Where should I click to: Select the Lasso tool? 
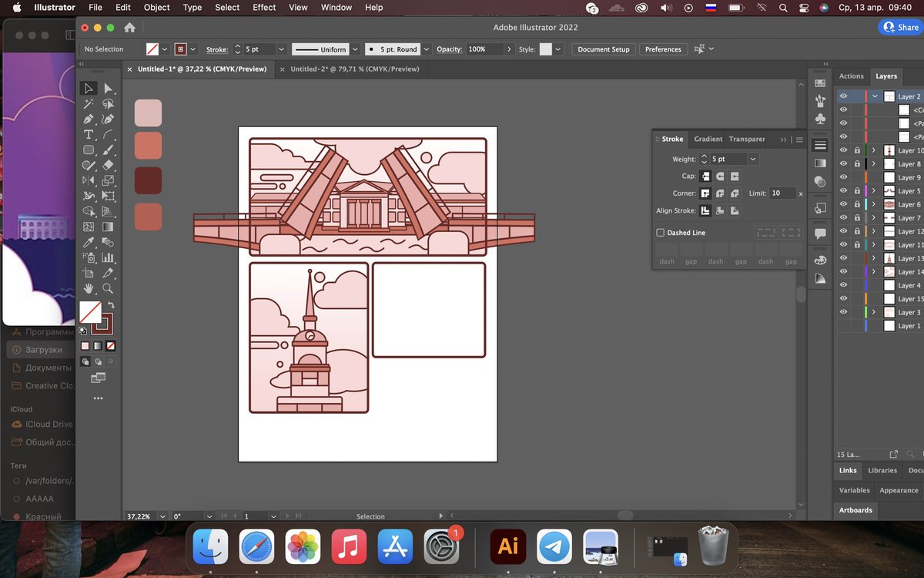pyautogui.click(x=108, y=103)
